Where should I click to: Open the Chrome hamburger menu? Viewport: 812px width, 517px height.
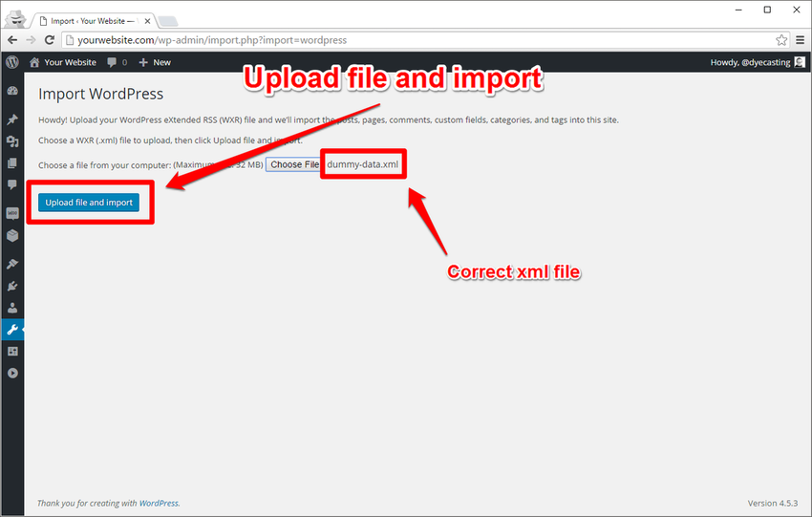point(801,40)
